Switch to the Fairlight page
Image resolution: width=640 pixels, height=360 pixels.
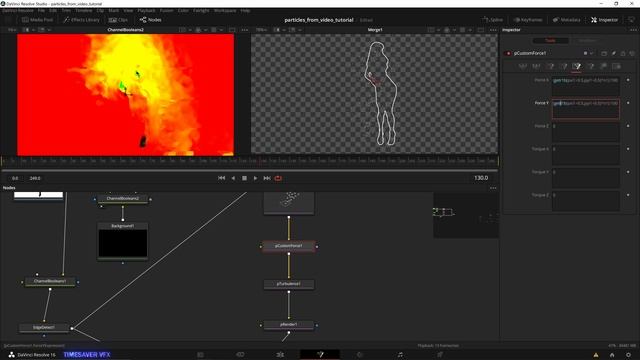(400, 355)
